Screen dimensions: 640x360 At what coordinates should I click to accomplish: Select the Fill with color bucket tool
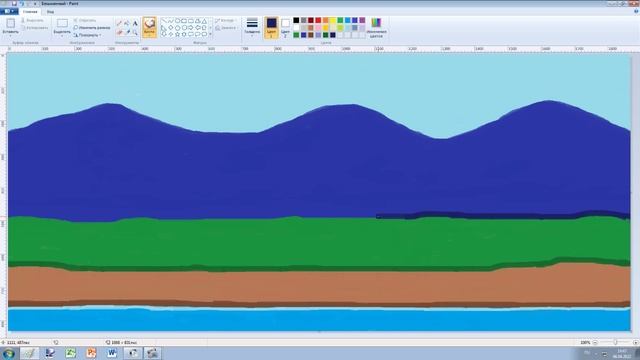pyautogui.click(x=127, y=23)
